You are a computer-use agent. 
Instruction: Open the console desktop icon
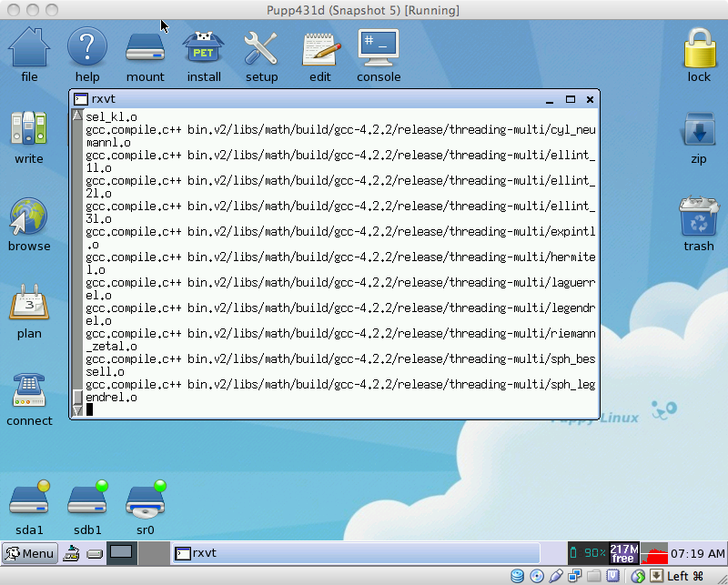click(379, 48)
